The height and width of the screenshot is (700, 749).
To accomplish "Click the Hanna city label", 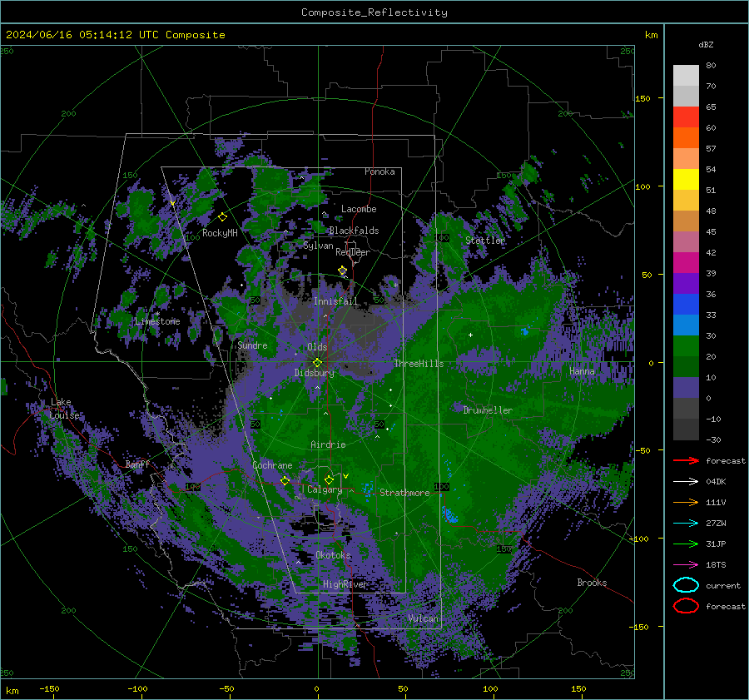I will point(582,370).
